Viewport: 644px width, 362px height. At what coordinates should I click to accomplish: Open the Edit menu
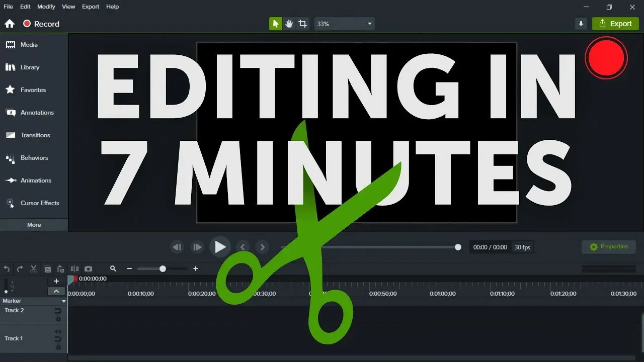[25, 7]
